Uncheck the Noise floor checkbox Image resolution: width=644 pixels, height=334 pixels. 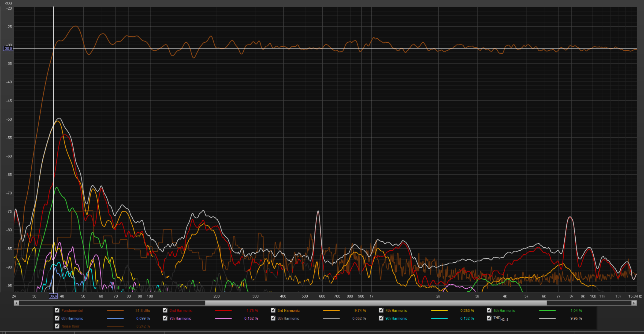click(x=57, y=326)
